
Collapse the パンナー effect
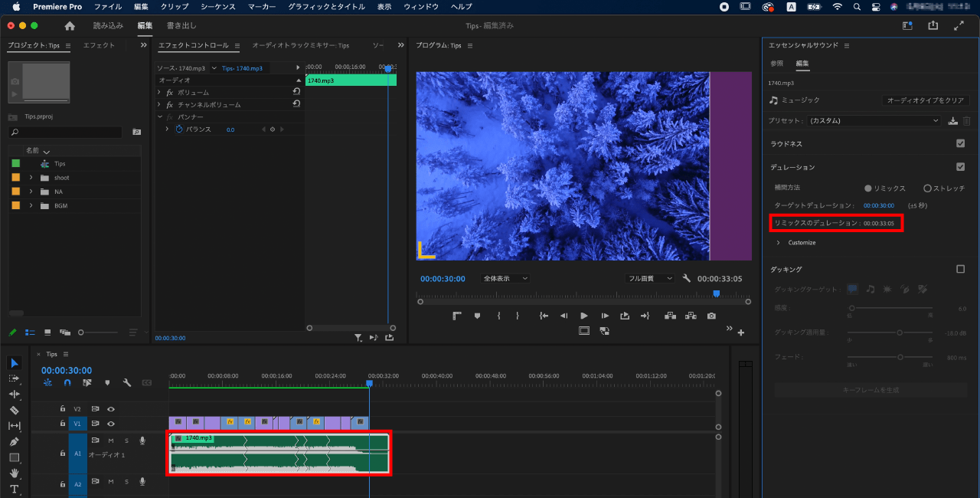point(159,116)
